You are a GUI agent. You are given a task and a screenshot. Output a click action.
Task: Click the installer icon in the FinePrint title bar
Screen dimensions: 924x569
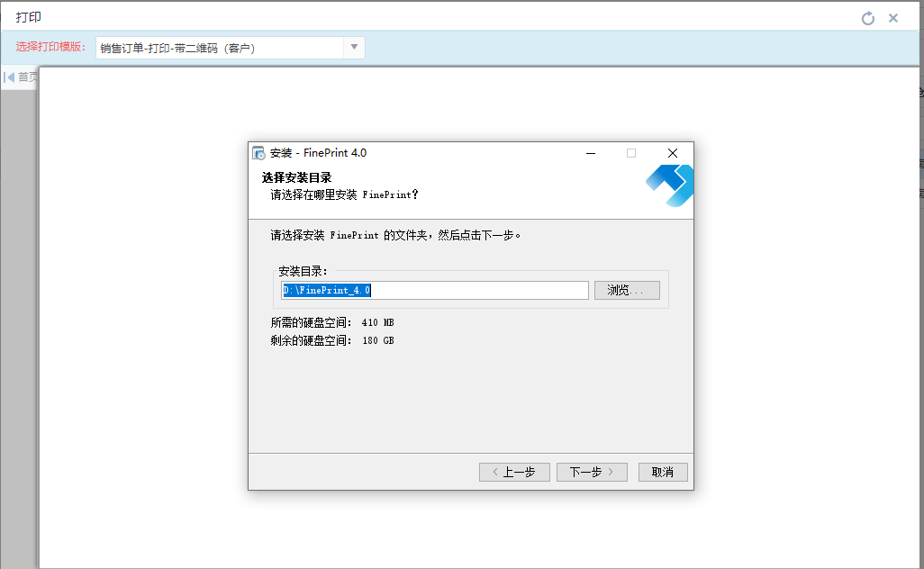(258, 153)
